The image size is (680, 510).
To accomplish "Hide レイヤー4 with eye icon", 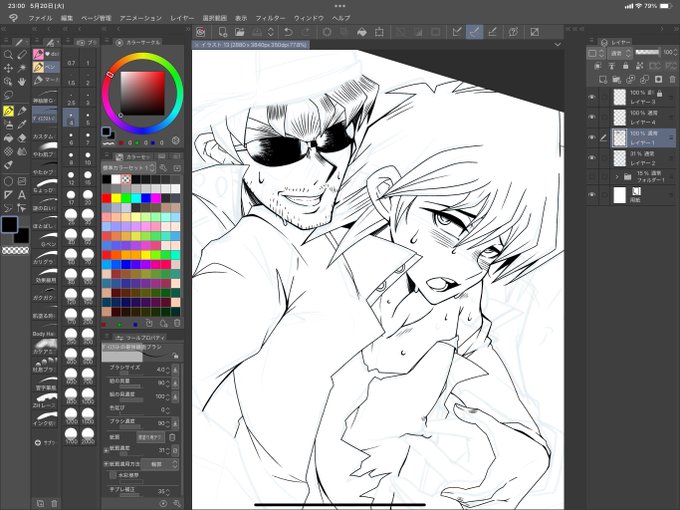I will tap(592, 117).
